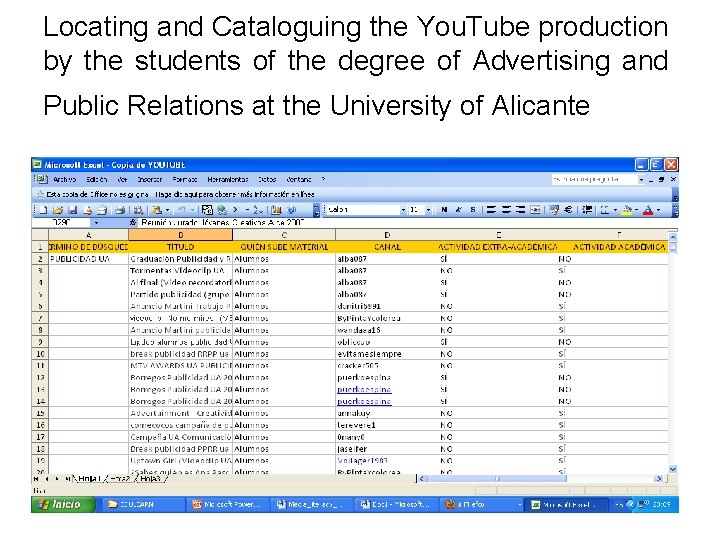Image resolution: width=720 pixels, height=540 pixels.
Task: Click the Merge and Center icon
Action: point(535,210)
